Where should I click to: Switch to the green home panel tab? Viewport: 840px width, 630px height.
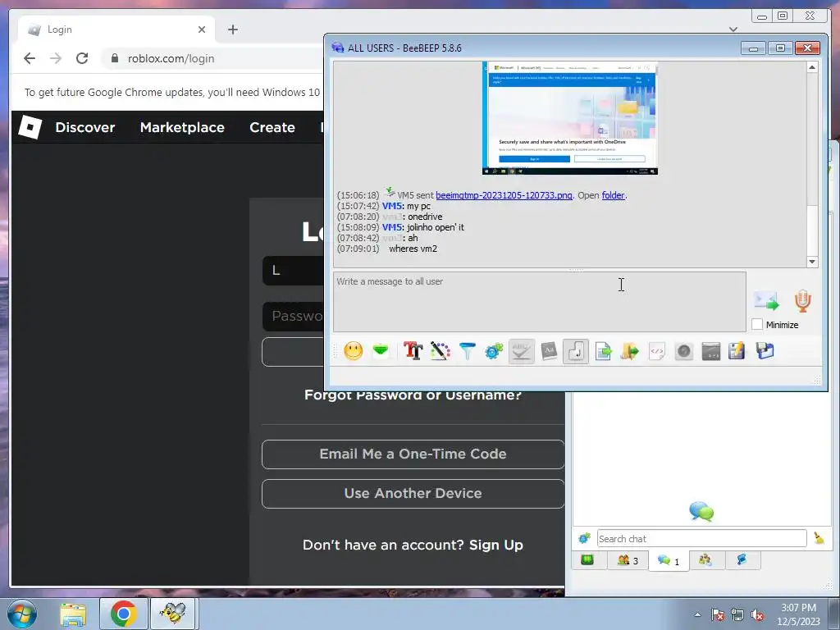587,560
